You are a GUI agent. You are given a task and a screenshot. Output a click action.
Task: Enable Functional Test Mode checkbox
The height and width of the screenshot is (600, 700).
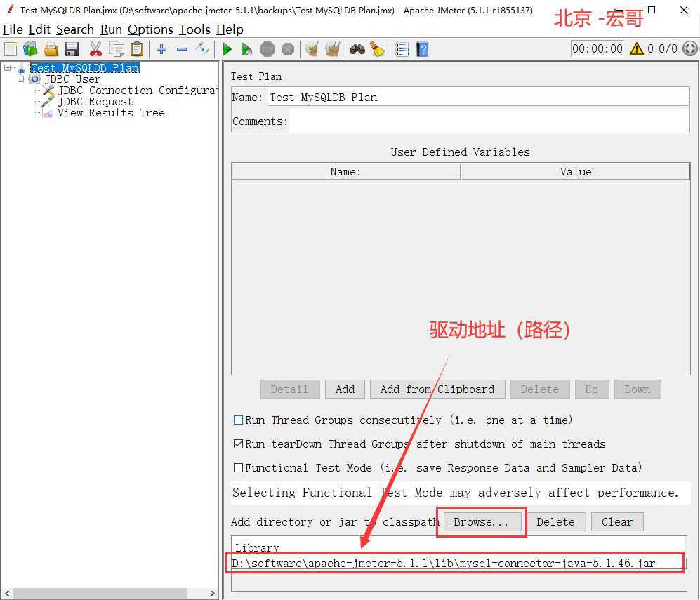pyautogui.click(x=239, y=468)
